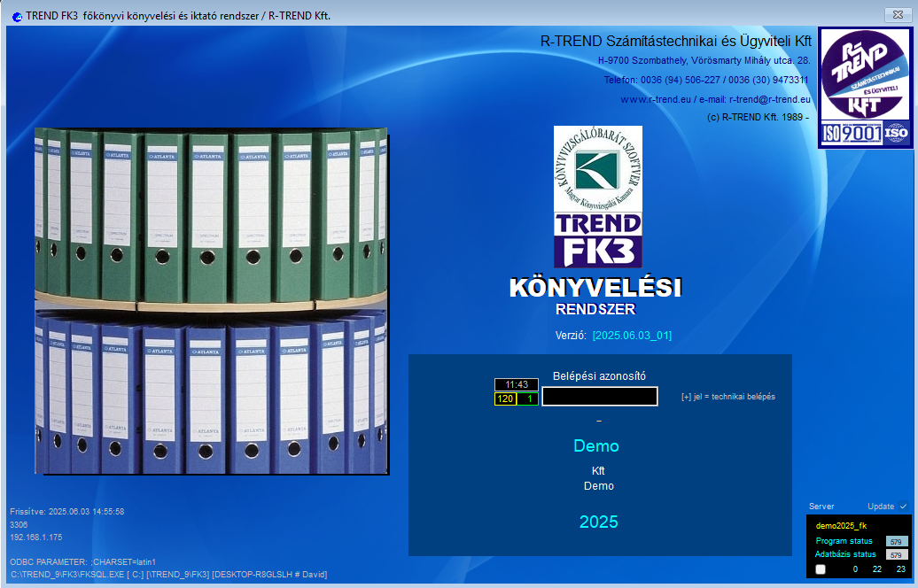The height and width of the screenshot is (588, 918).
Task: Click the 2025 year label
Action: (x=599, y=522)
